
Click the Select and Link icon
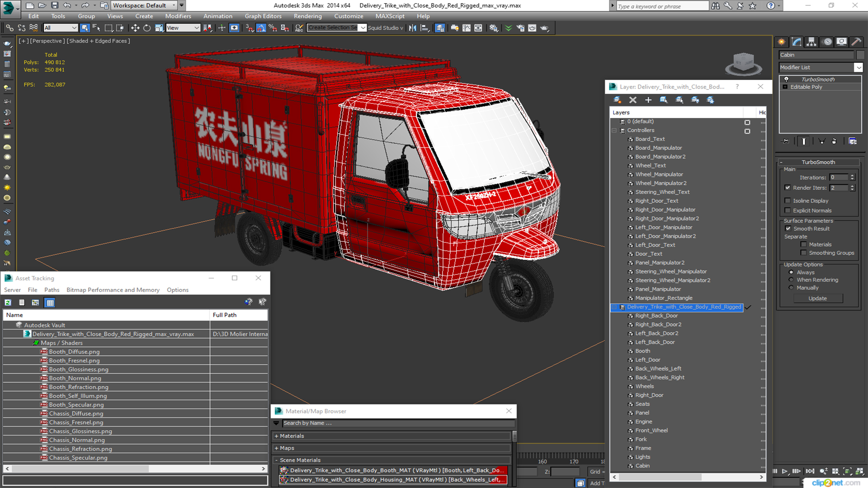point(9,28)
